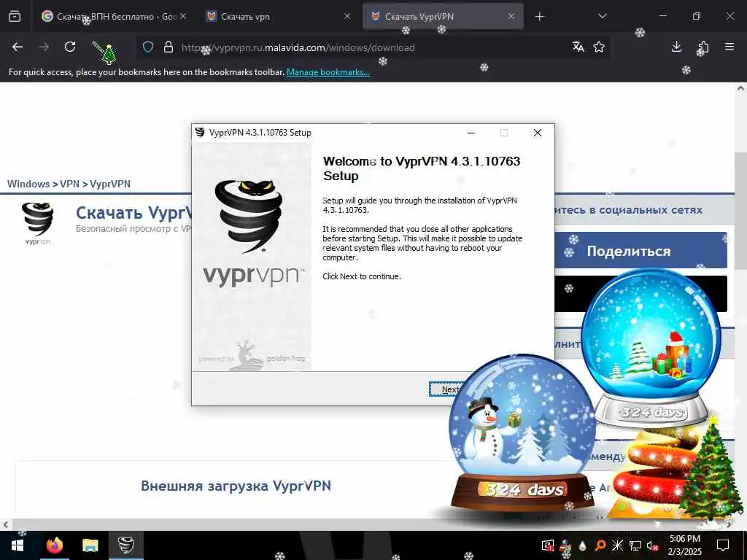Click the Windows update tray icon
Image resolution: width=747 pixels, height=560 pixels.
(548, 545)
